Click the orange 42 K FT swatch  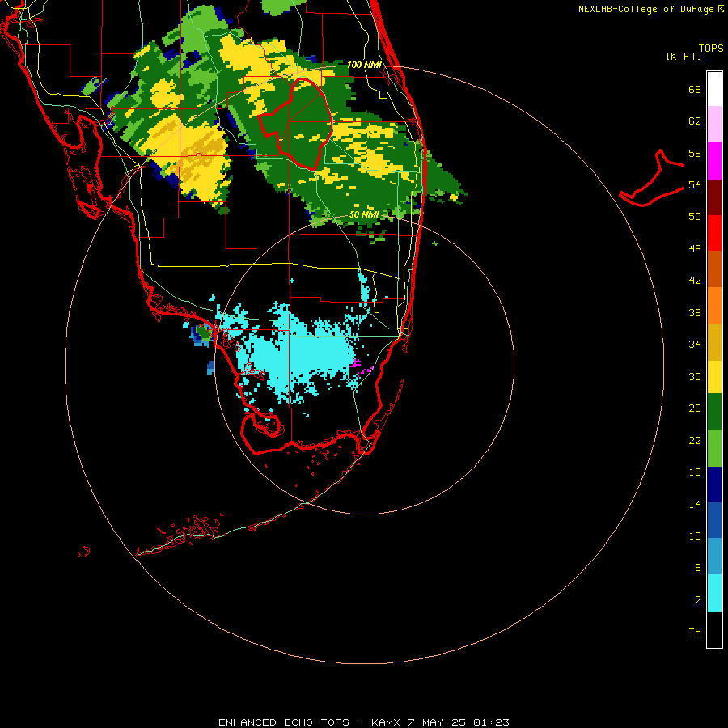pyautogui.click(x=714, y=306)
